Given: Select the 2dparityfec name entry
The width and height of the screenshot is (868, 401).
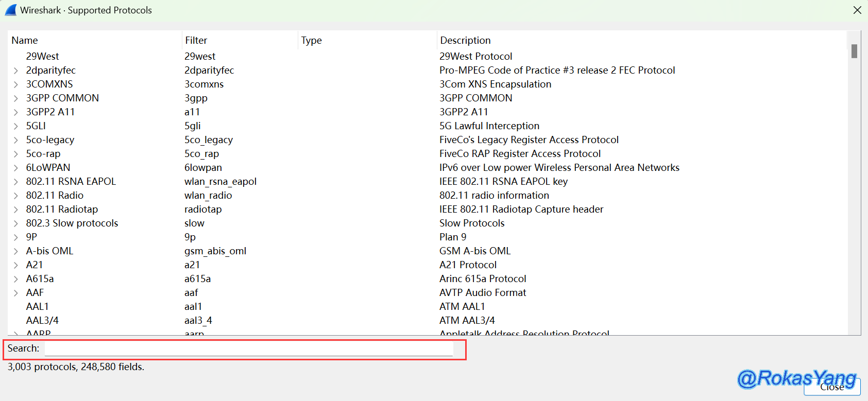Looking at the screenshot, I should point(50,70).
